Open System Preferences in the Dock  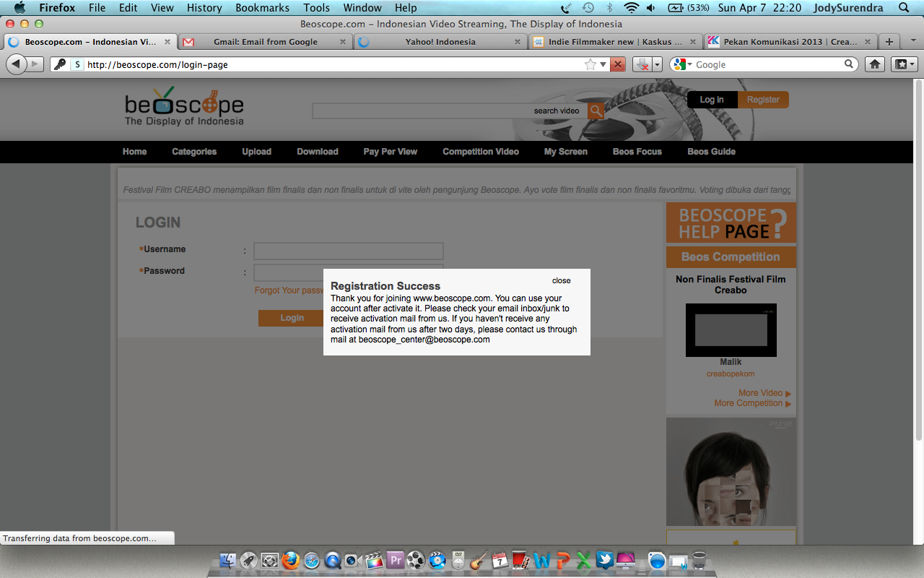(x=270, y=560)
